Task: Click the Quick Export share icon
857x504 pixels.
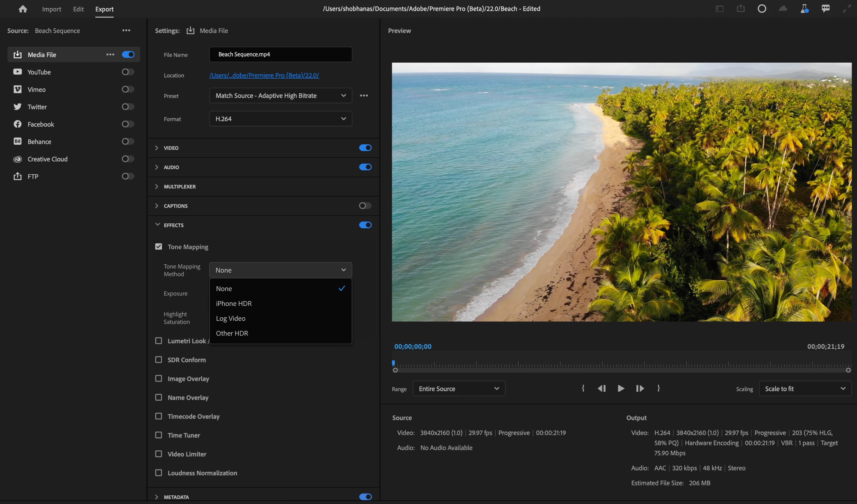Action: [x=740, y=9]
